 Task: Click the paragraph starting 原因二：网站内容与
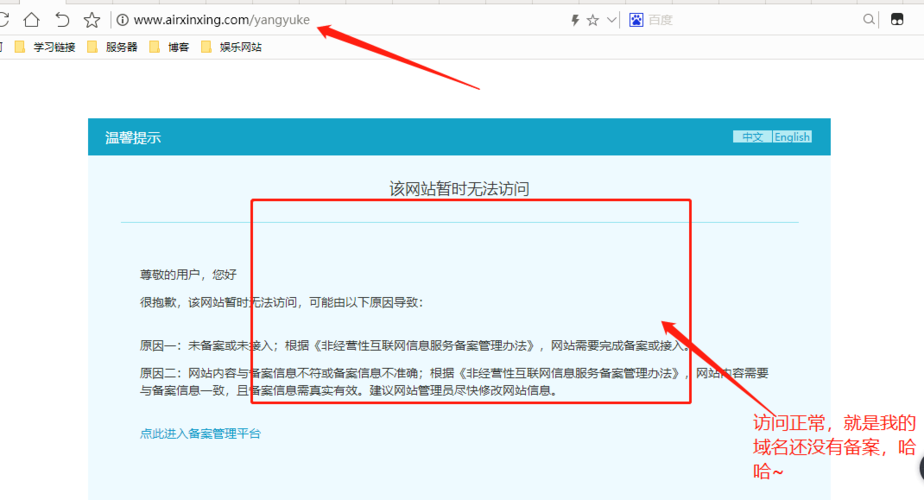[x=454, y=381]
